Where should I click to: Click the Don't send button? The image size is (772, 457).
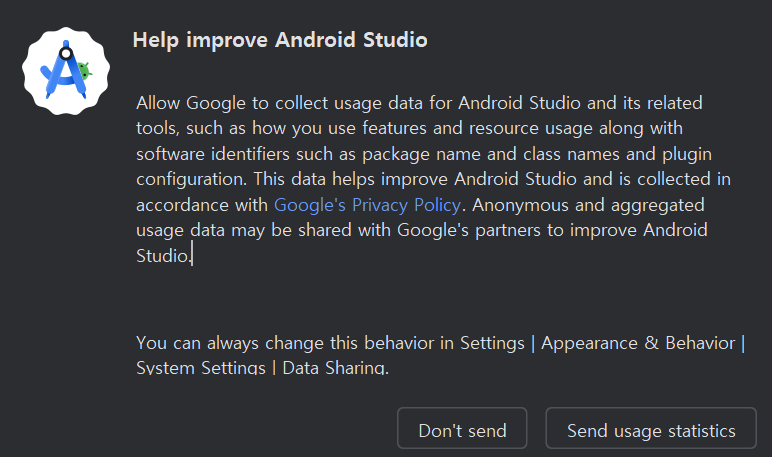click(x=462, y=428)
